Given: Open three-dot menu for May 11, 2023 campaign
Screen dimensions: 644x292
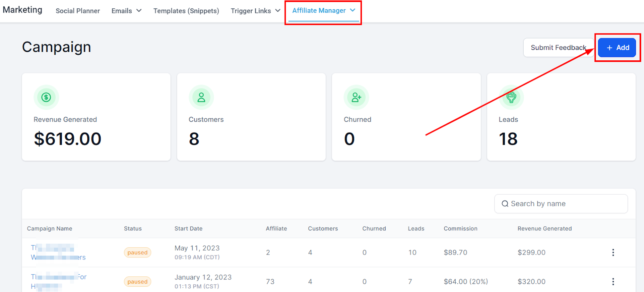Looking at the screenshot, I should coord(613,252).
